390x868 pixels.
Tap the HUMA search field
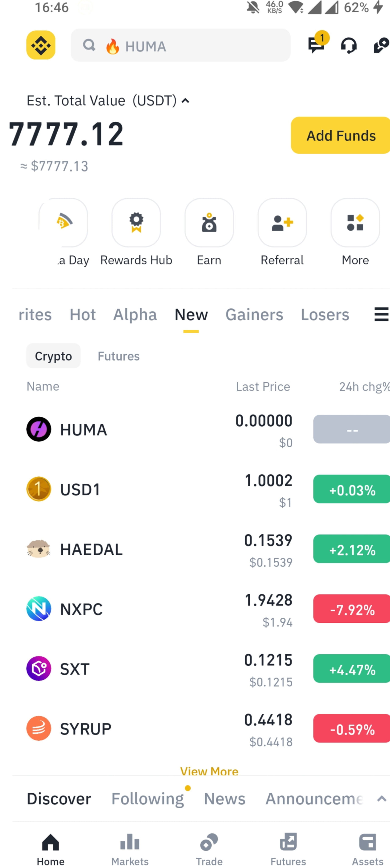[180, 45]
